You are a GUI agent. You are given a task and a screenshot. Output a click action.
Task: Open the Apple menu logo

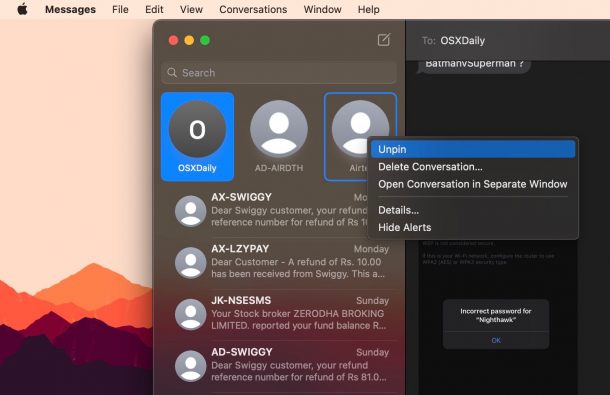point(23,9)
